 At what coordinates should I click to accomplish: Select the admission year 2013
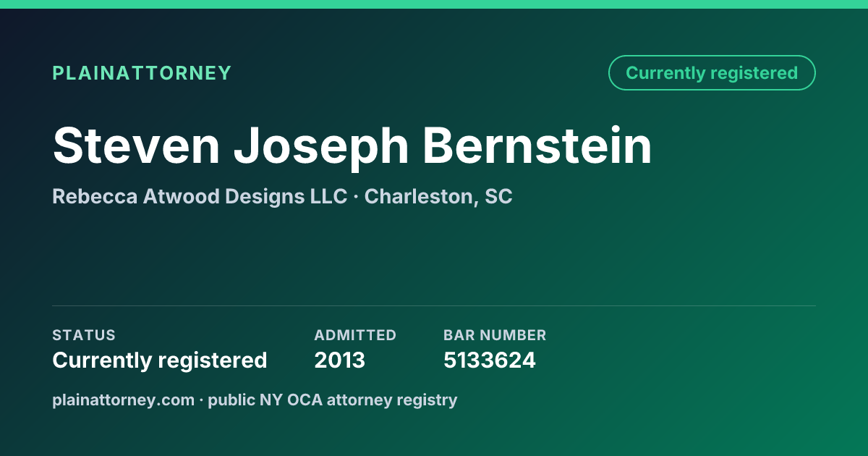[340, 360]
